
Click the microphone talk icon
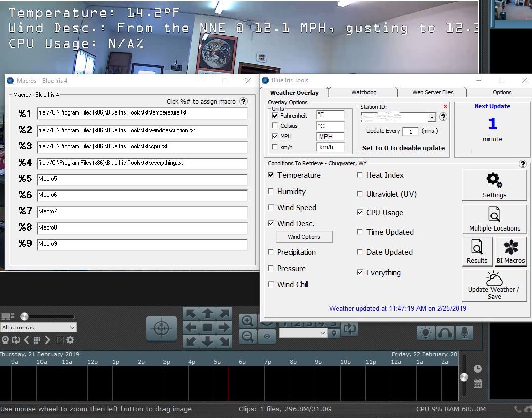click(465, 333)
